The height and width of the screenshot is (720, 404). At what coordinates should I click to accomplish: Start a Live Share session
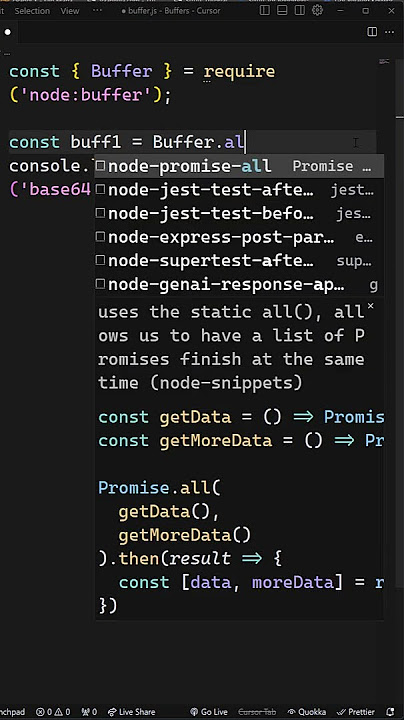pos(131,712)
